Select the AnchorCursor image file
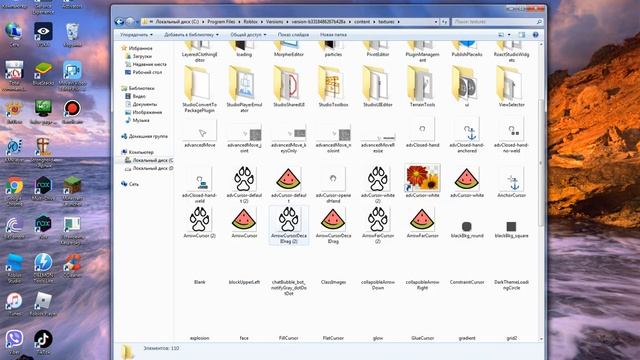 [x=511, y=182]
